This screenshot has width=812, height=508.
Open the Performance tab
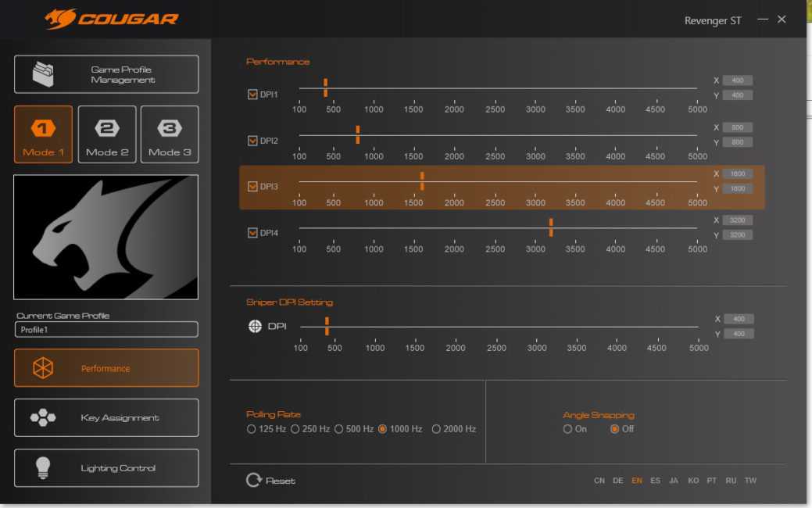(106, 368)
